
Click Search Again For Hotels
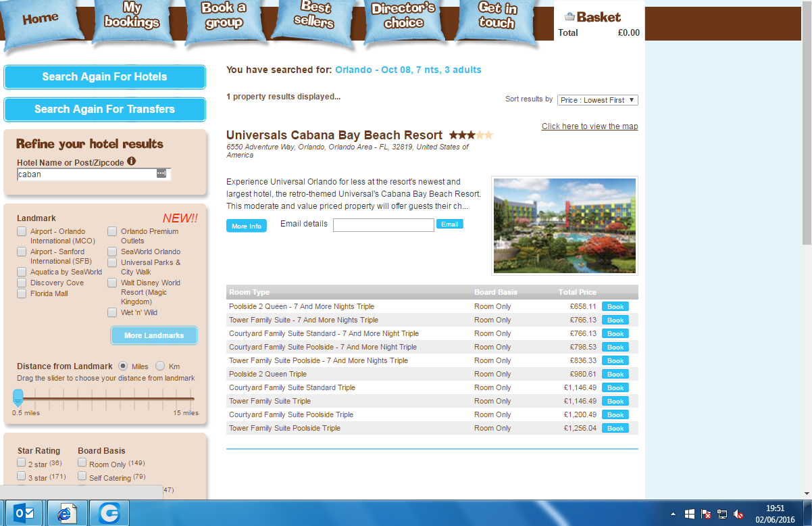(105, 77)
